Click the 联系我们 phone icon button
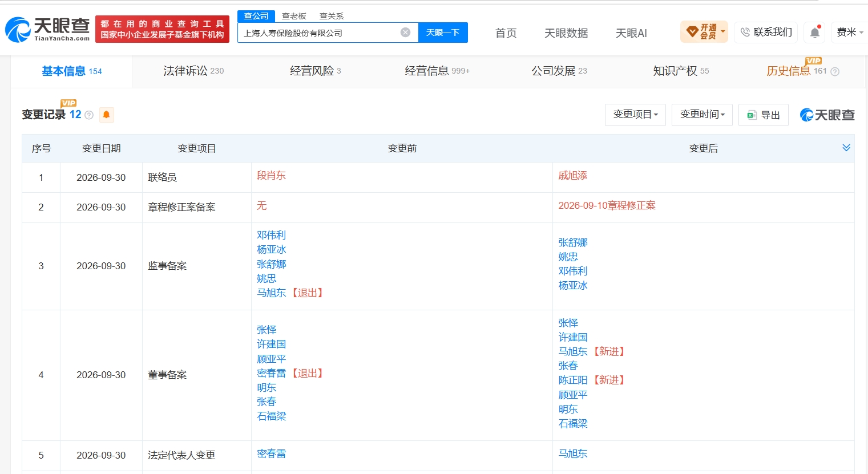The width and height of the screenshot is (868, 474). tap(765, 32)
